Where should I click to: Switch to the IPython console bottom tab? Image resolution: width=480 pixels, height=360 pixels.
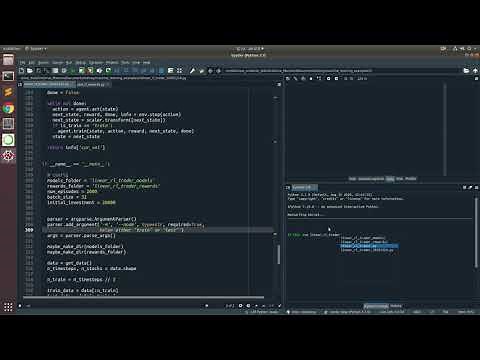point(376,306)
